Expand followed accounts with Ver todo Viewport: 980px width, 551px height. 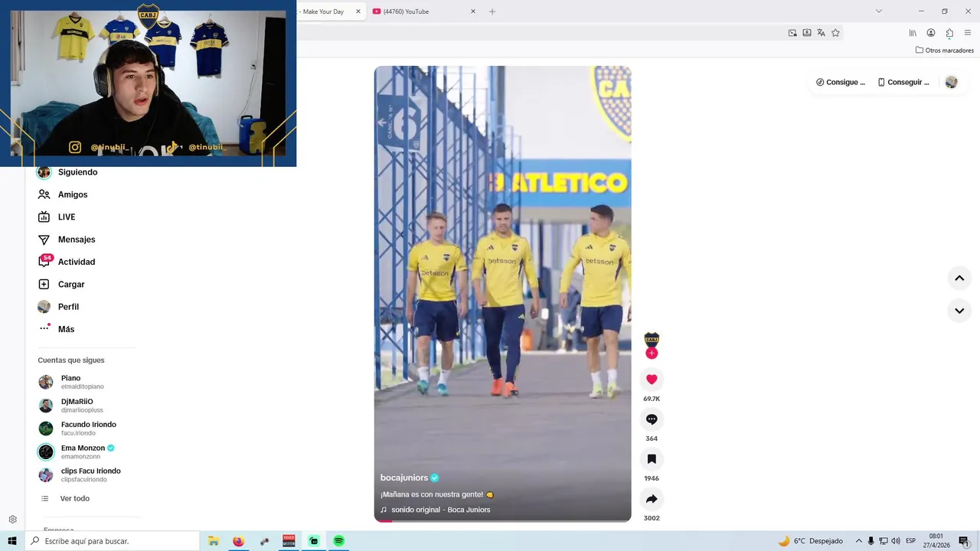[x=75, y=498]
